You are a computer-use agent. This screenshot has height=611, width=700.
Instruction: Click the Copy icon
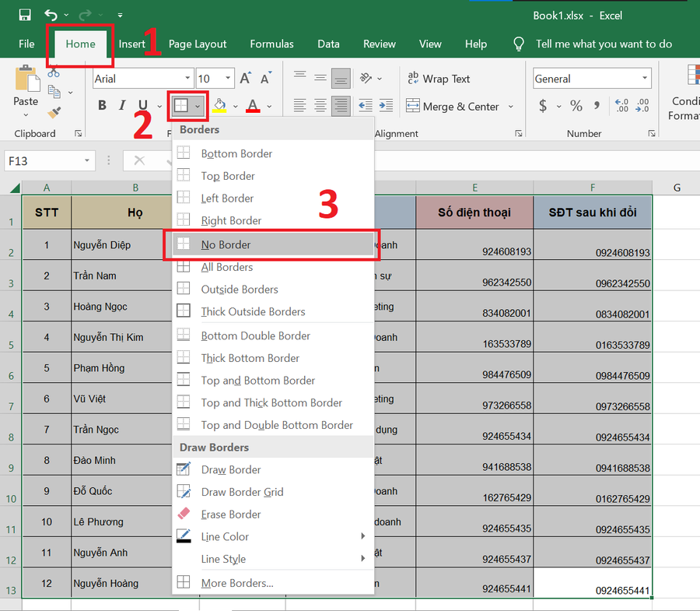pyautogui.click(x=54, y=92)
